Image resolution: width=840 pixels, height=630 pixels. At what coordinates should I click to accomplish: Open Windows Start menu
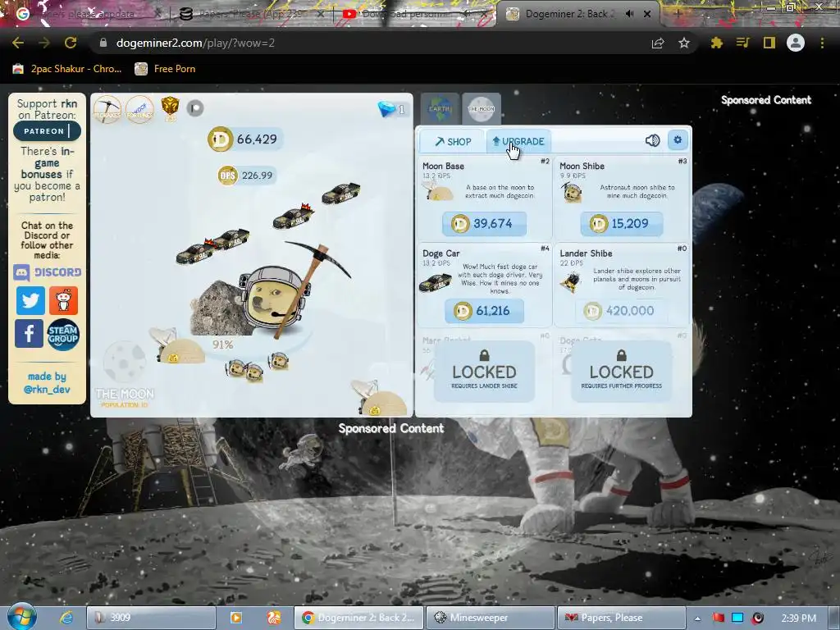(x=21, y=617)
